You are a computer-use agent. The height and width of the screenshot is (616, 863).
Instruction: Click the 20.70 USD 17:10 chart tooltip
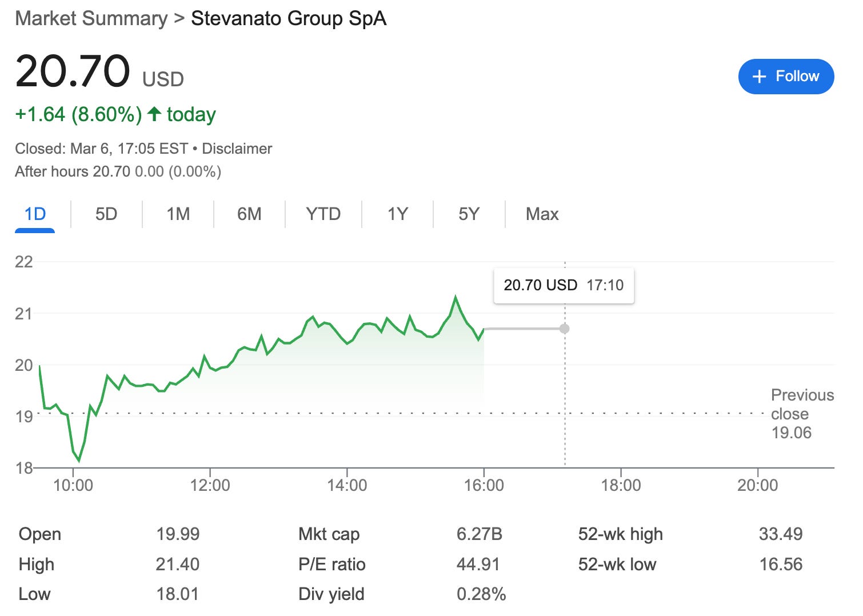pyautogui.click(x=564, y=285)
